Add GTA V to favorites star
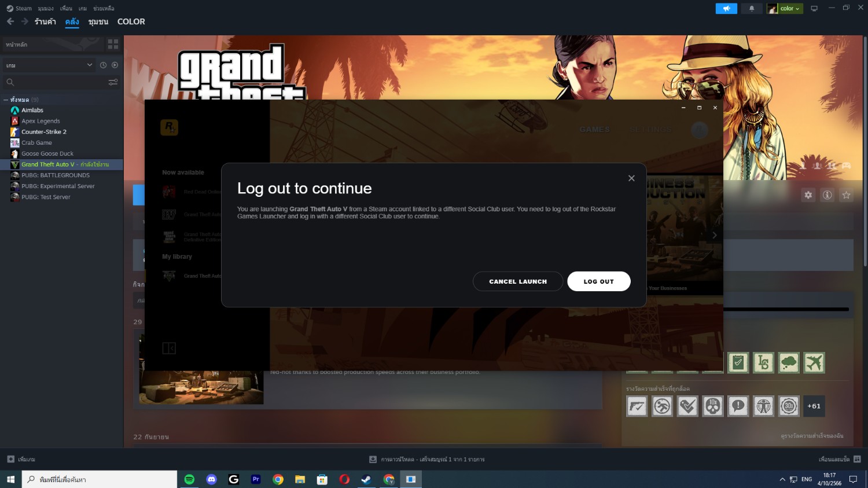 coord(847,195)
